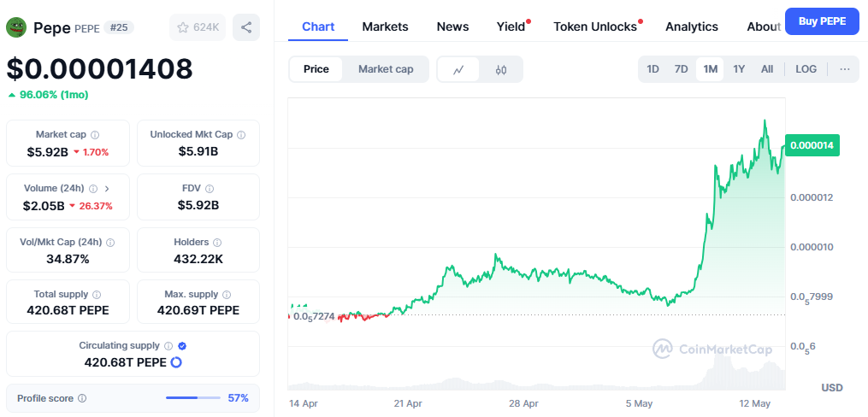Switch to line chart icon

(458, 70)
